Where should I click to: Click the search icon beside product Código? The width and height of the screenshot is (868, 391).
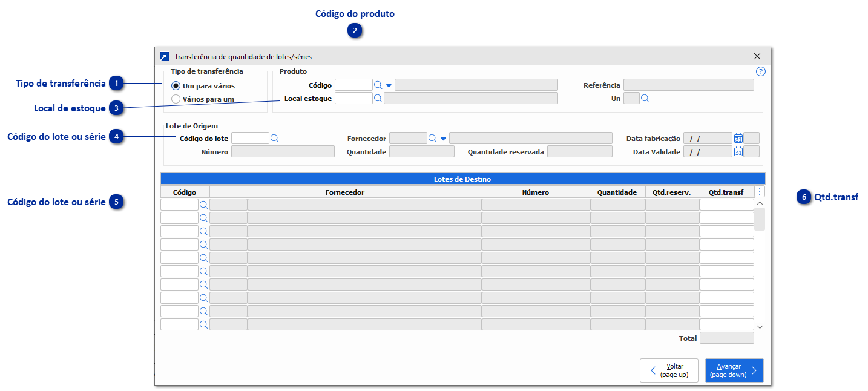378,85
